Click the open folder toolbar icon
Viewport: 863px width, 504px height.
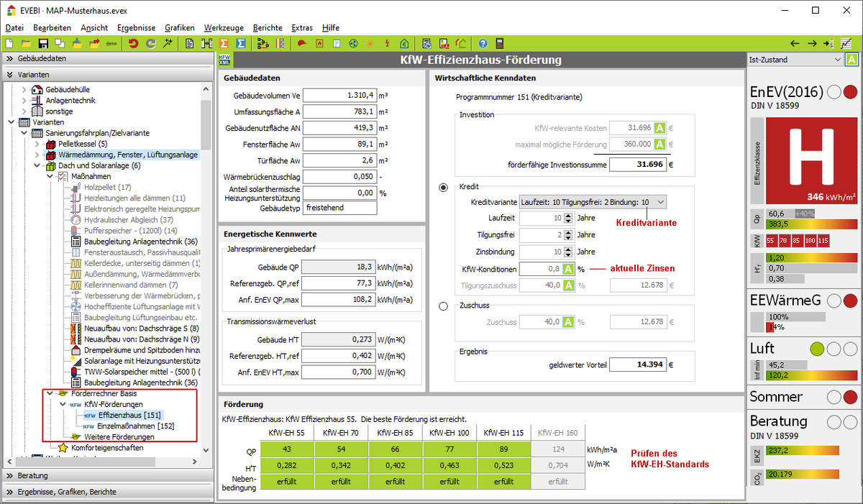[27, 43]
